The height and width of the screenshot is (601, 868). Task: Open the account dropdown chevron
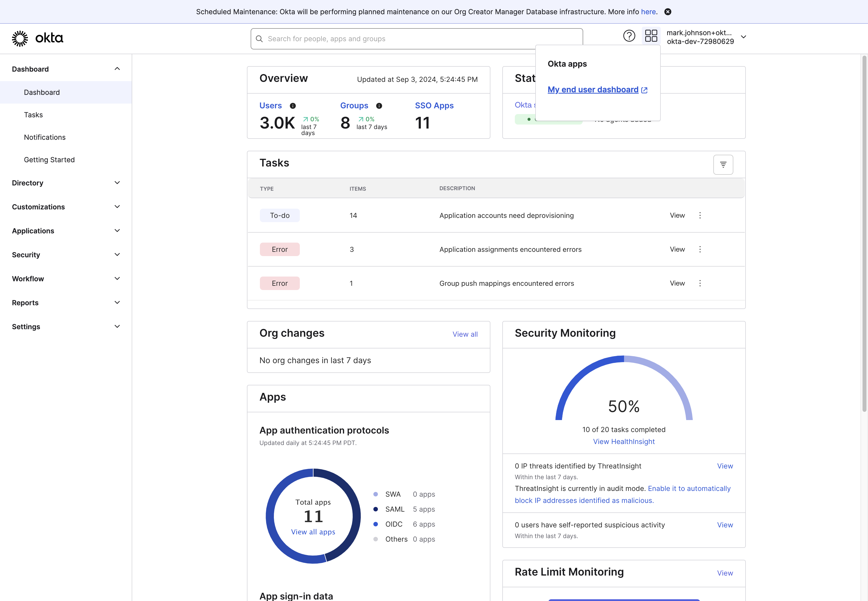tap(744, 37)
